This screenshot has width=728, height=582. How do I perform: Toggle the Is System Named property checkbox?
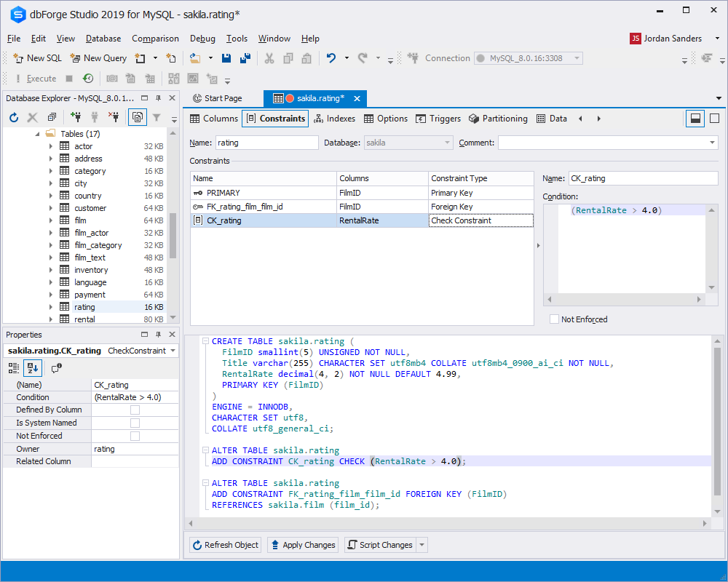[135, 423]
